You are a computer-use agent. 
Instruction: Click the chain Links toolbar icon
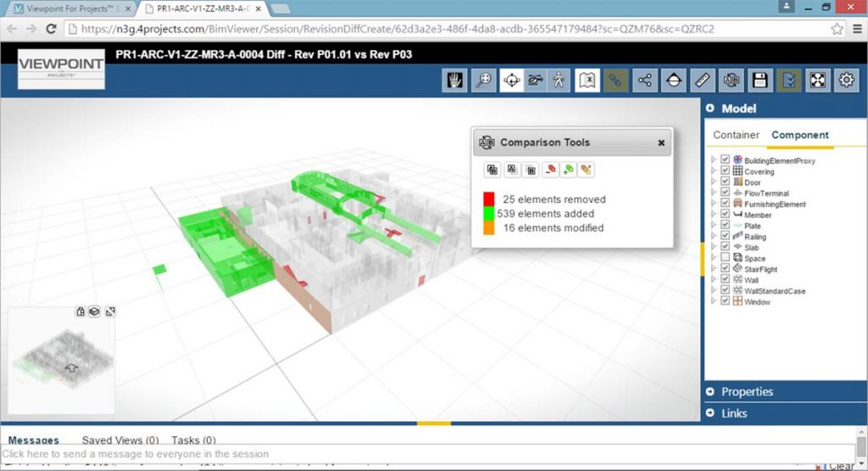click(x=615, y=80)
